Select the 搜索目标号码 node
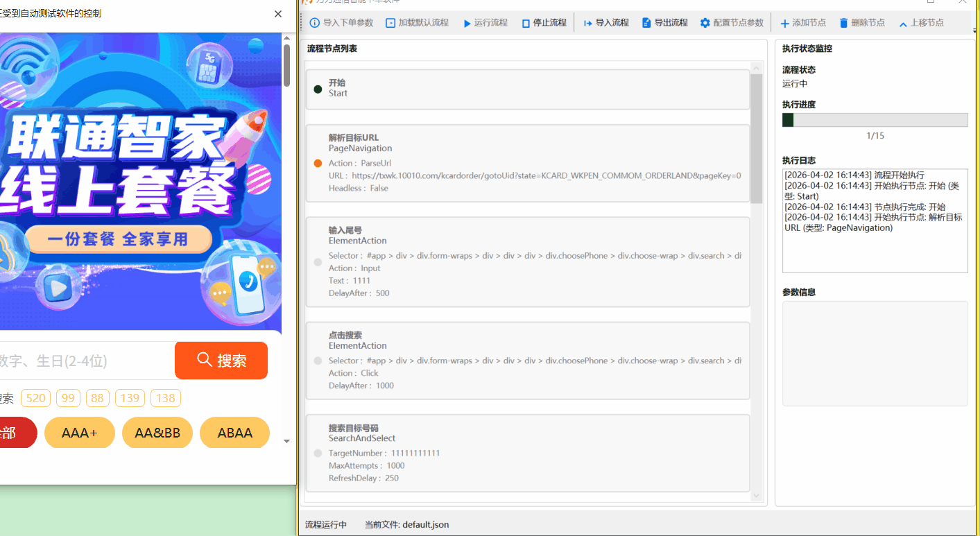Image resolution: width=980 pixels, height=536 pixels. 528,453
